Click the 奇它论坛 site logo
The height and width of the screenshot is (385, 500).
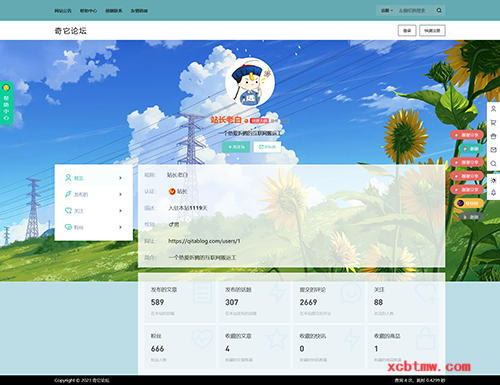[70, 31]
